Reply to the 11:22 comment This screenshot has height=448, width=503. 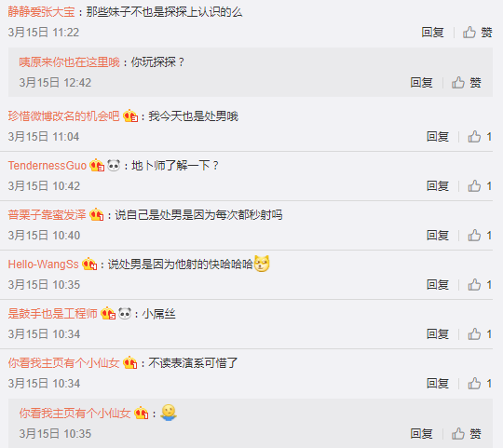(x=432, y=33)
